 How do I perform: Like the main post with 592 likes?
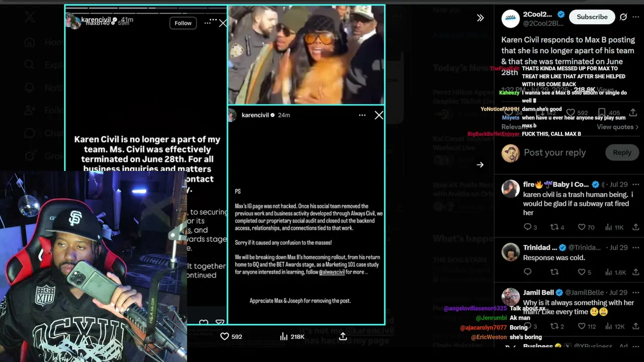[571, 113]
